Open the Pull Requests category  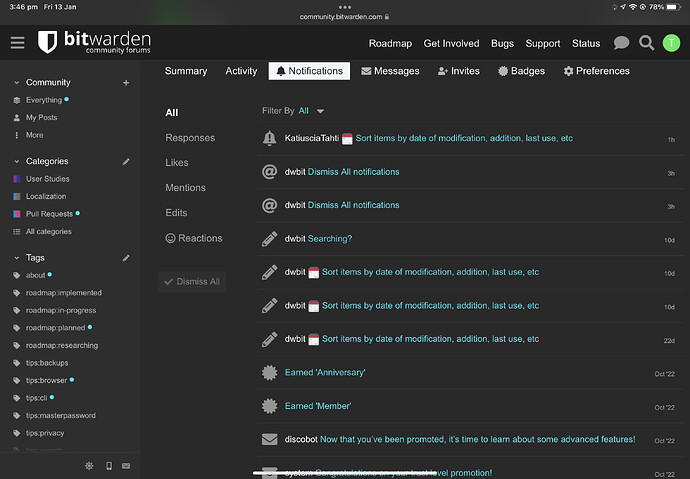click(49, 214)
